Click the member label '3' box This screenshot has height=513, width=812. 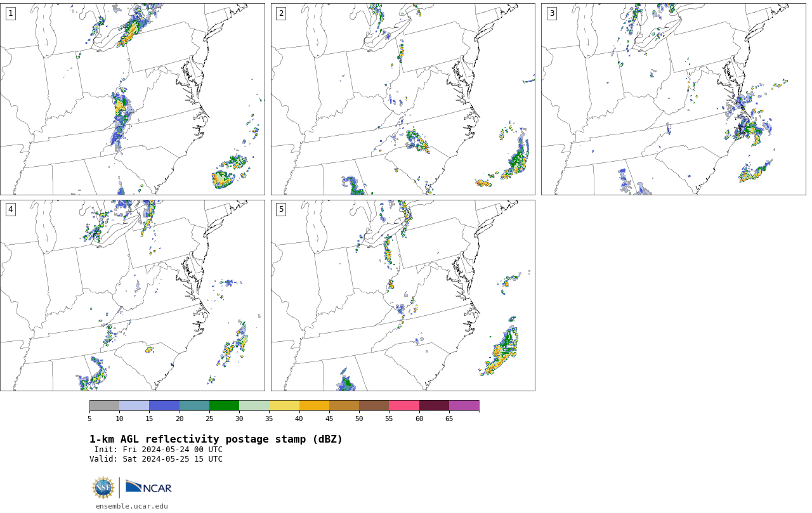click(x=551, y=13)
